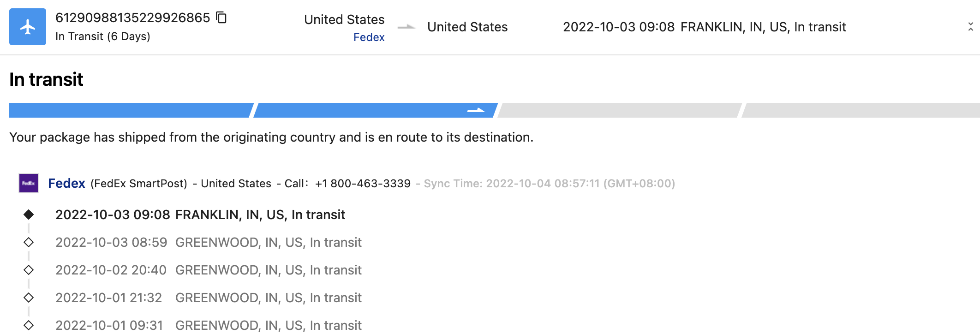Image resolution: width=980 pixels, height=334 pixels.
Task: Open the bold Fedex carrier link
Action: (x=66, y=183)
